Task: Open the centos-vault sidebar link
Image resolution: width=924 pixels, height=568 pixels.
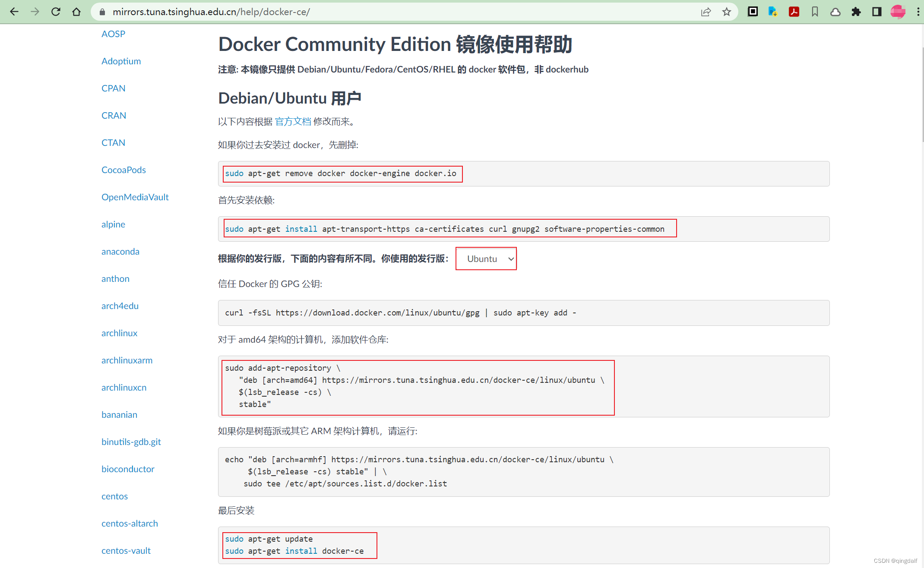Action: pyautogui.click(x=126, y=550)
